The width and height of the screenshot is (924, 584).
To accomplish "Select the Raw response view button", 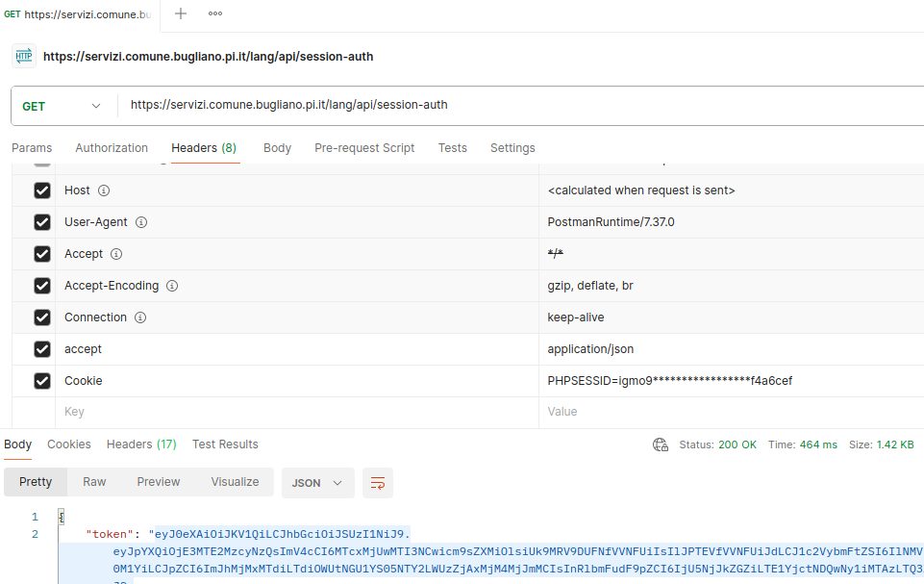I will pos(94,482).
